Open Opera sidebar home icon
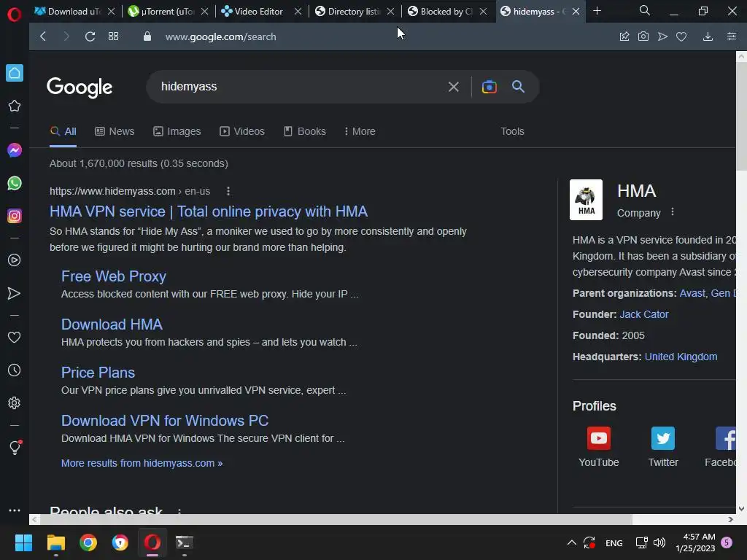 (x=15, y=73)
